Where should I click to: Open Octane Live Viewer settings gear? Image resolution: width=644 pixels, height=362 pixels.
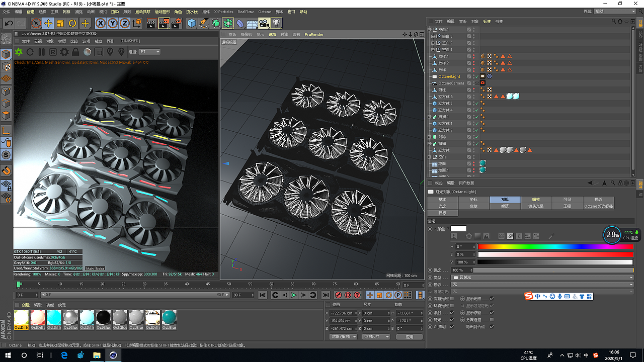pos(64,52)
